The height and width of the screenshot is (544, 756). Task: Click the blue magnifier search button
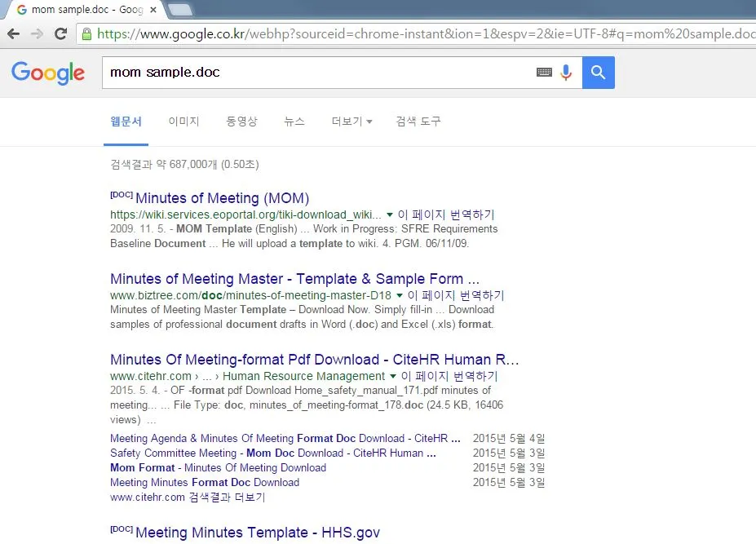tap(599, 73)
